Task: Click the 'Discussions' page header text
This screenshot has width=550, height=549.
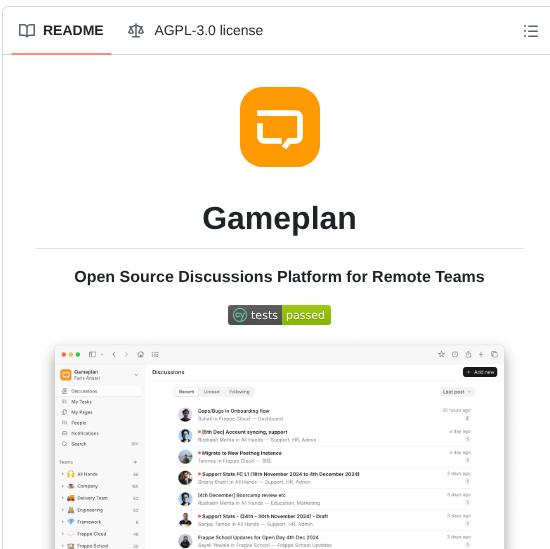Action: point(168,372)
